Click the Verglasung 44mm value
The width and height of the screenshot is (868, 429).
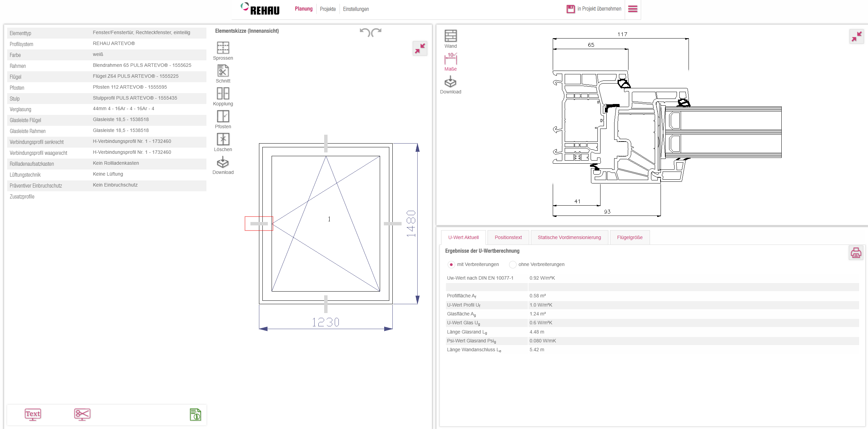pyautogui.click(x=124, y=109)
